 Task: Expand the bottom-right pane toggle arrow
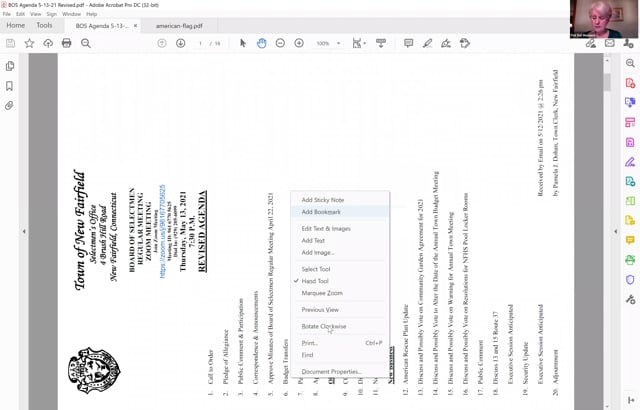(630, 401)
